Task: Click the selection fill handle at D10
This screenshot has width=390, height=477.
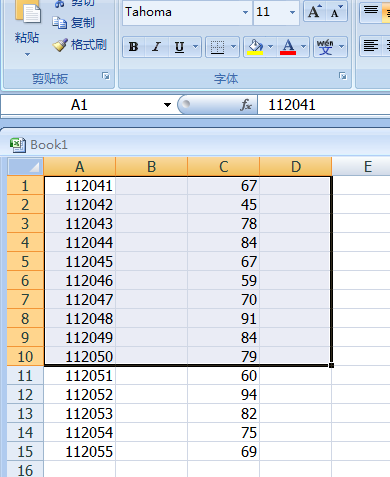Action: pyautogui.click(x=331, y=365)
